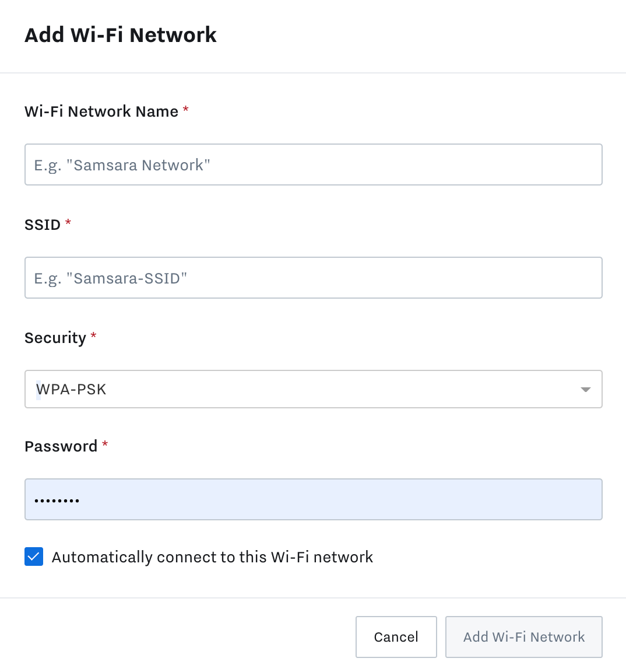626x672 pixels.
Task: Click the Add Wi-Fi Network dialog title
Action: pos(120,35)
